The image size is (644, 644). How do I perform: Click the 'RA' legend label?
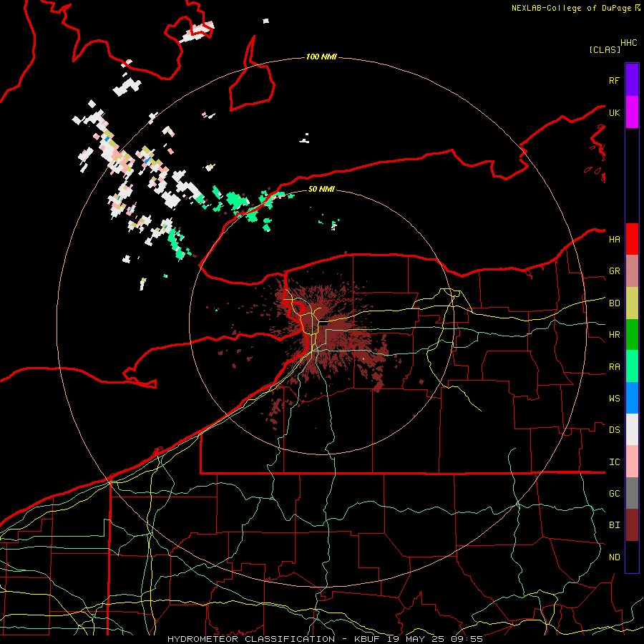tap(614, 367)
